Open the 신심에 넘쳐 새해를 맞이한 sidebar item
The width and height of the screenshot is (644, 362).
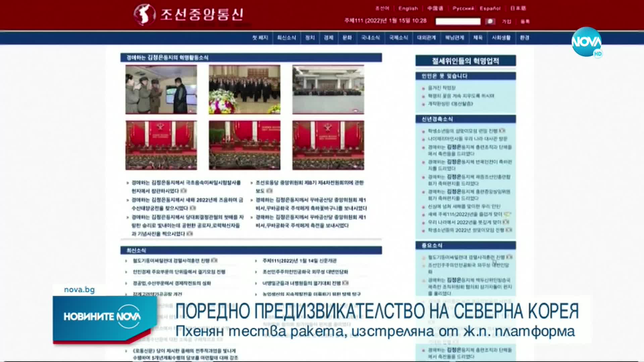pyautogui.click(x=464, y=206)
